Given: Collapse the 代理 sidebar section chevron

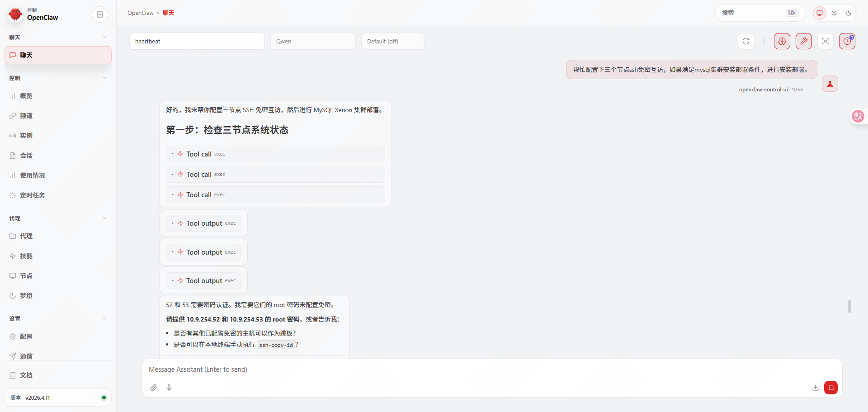Looking at the screenshot, I should tap(104, 218).
